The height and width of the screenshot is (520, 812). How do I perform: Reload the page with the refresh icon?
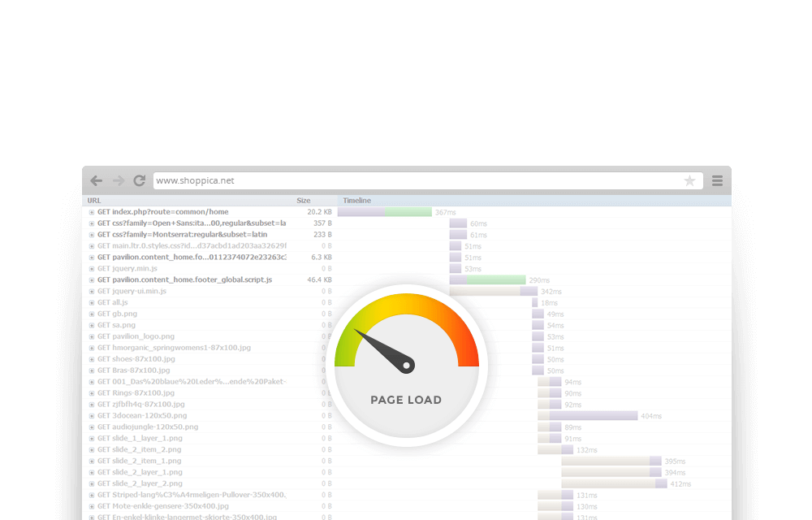(x=140, y=181)
